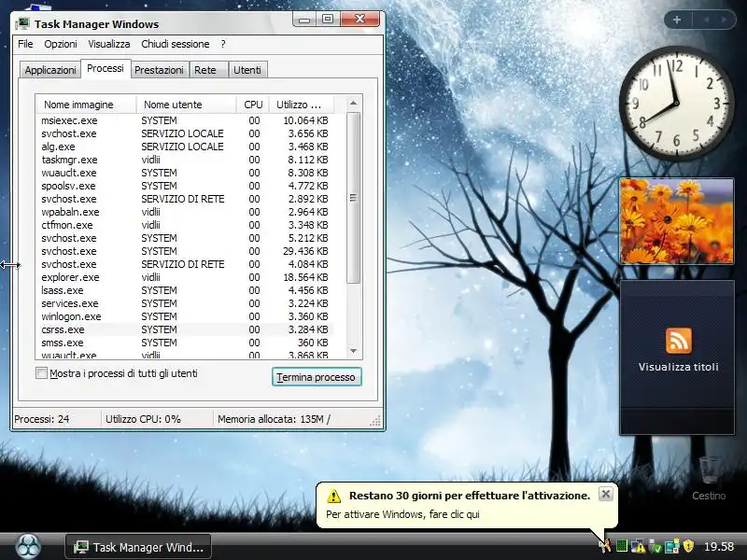Viewport: 747px width, 560px height.
Task: Open the Visualizza menu
Action: point(109,44)
